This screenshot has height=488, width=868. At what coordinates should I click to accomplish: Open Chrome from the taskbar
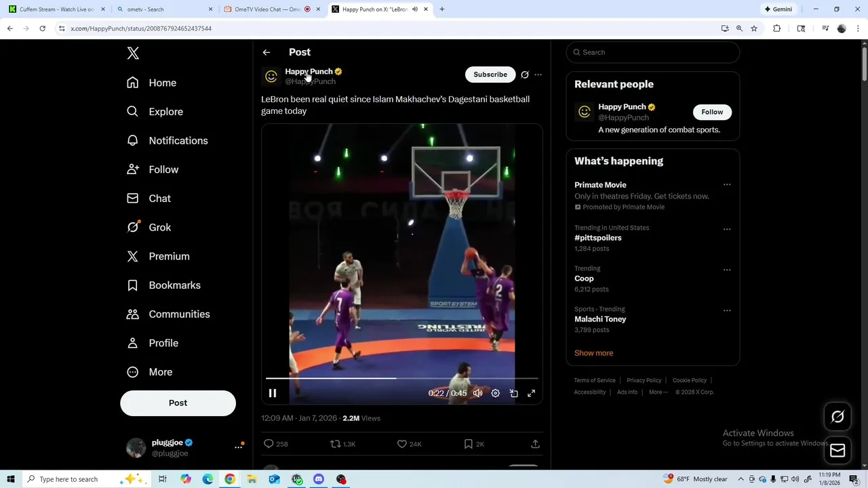230,479
